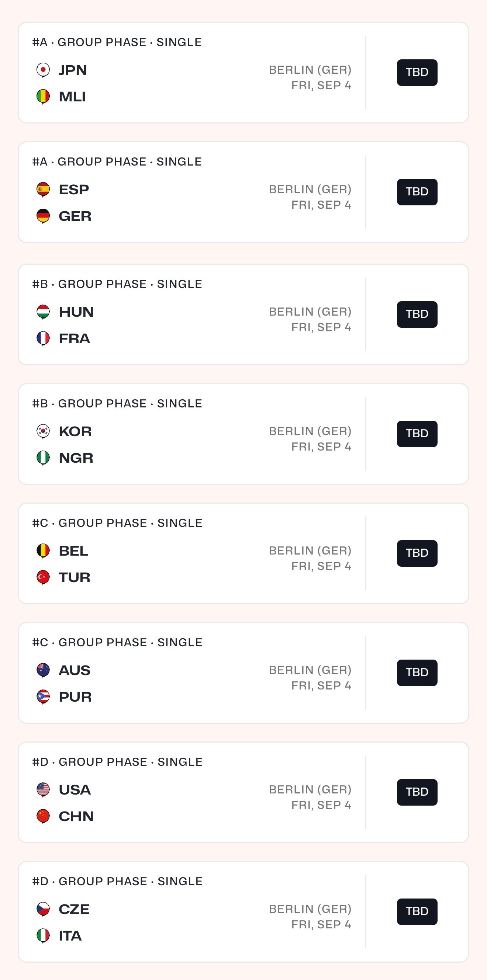Open the FRA team link

tap(74, 338)
